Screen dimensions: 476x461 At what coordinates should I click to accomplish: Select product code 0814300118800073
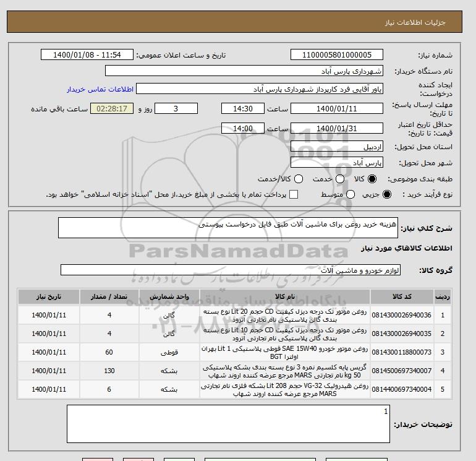pyautogui.click(x=401, y=352)
